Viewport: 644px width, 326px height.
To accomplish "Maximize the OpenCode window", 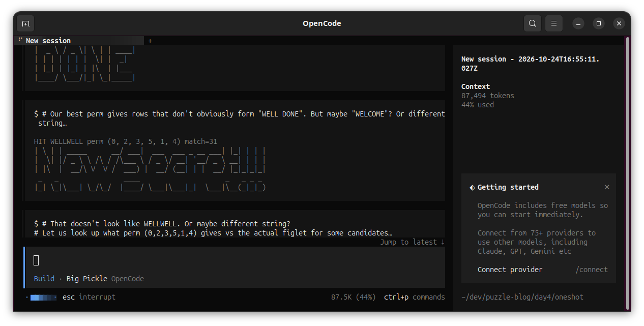I will (599, 23).
